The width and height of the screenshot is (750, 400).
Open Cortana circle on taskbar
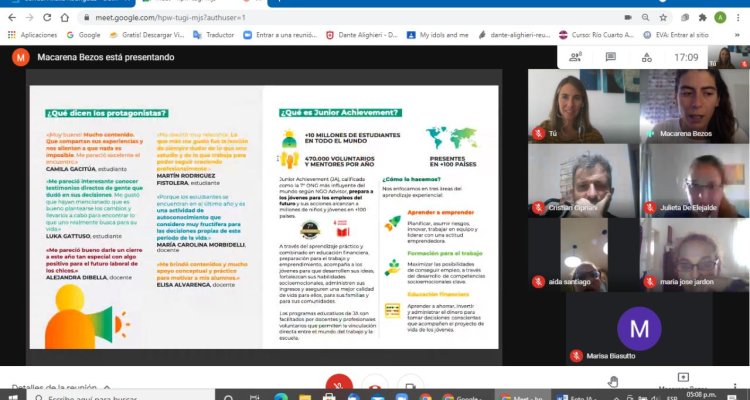229,397
